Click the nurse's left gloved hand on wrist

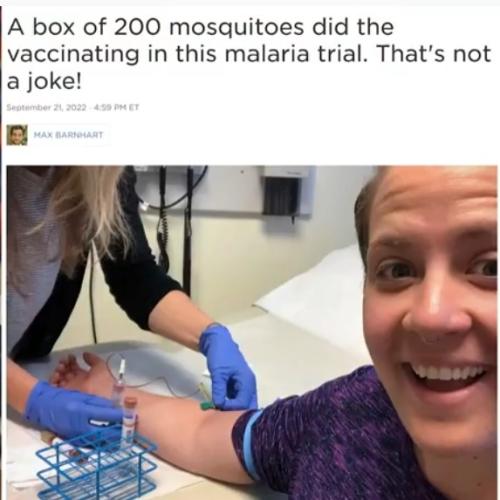pos(72,410)
